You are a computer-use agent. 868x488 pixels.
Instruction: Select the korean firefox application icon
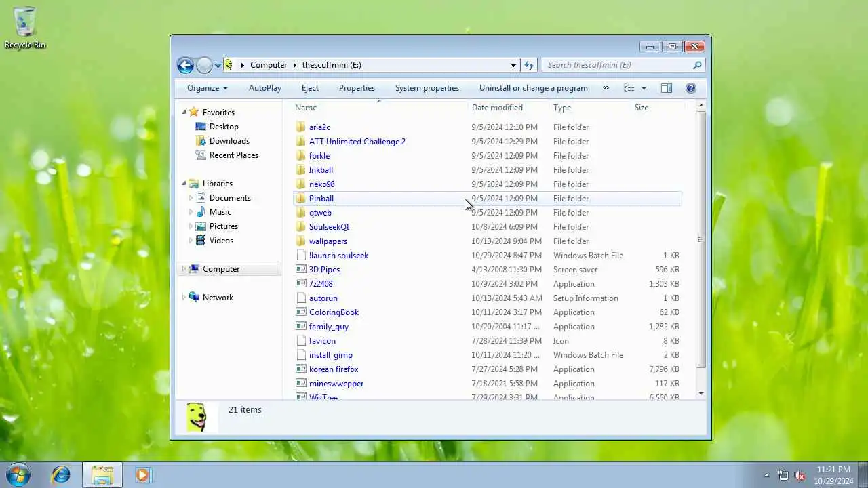point(301,369)
